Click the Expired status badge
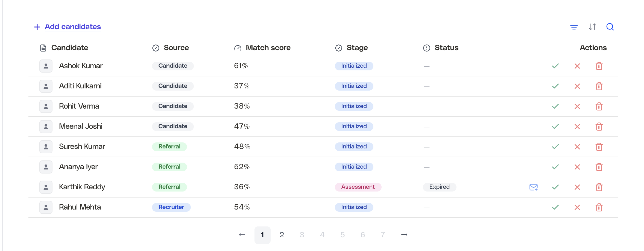The width and height of the screenshot is (644, 251). [x=439, y=187]
